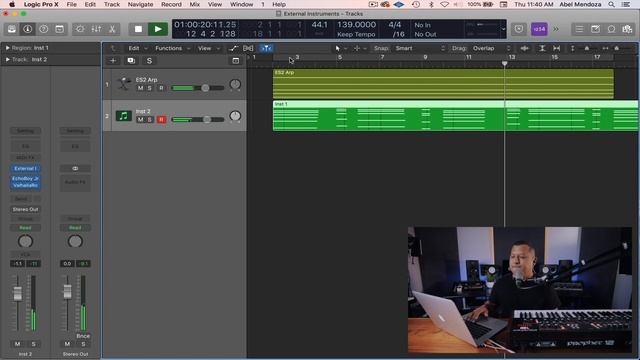Mute the ES2 Arp track
The image size is (640, 360).
[140, 88]
